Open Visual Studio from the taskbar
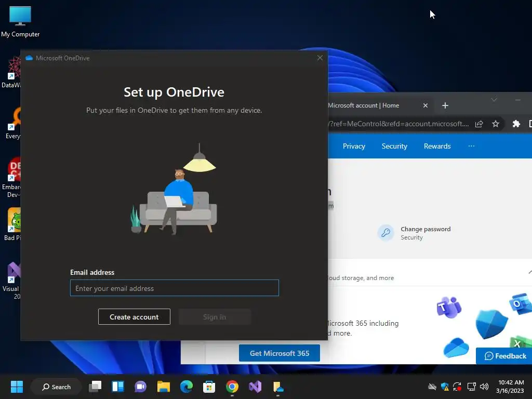 tap(255, 387)
